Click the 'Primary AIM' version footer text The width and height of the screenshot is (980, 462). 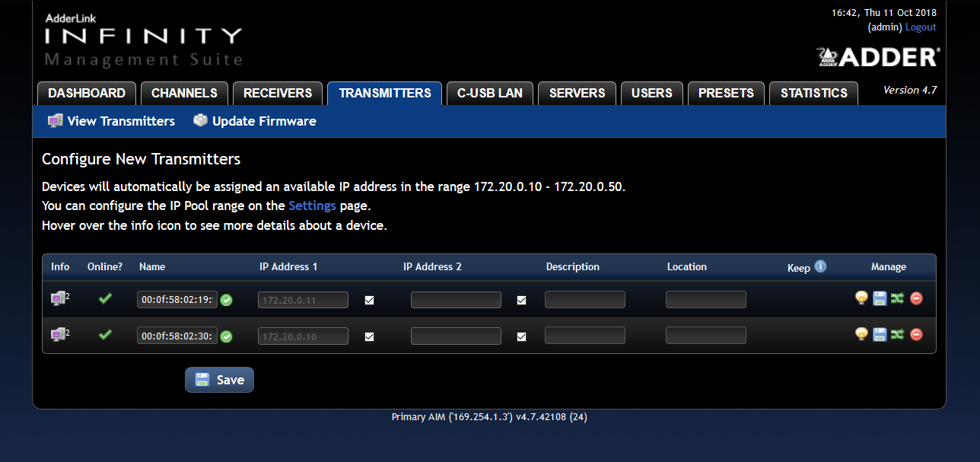pos(489,417)
